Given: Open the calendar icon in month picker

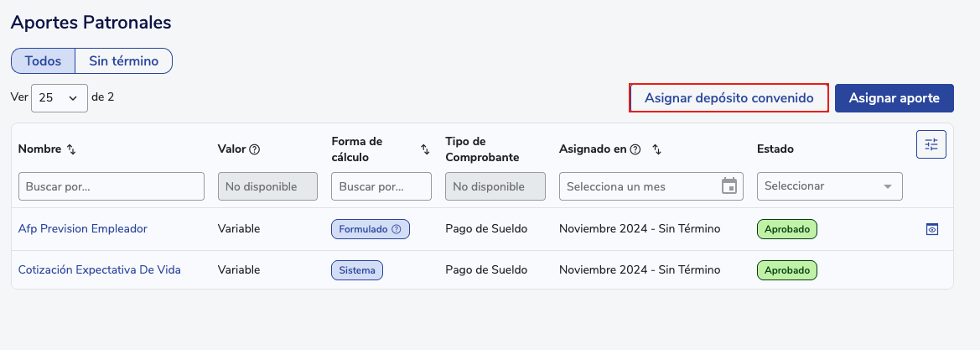Looking at the screenshot, I should (x=729, y=185).
